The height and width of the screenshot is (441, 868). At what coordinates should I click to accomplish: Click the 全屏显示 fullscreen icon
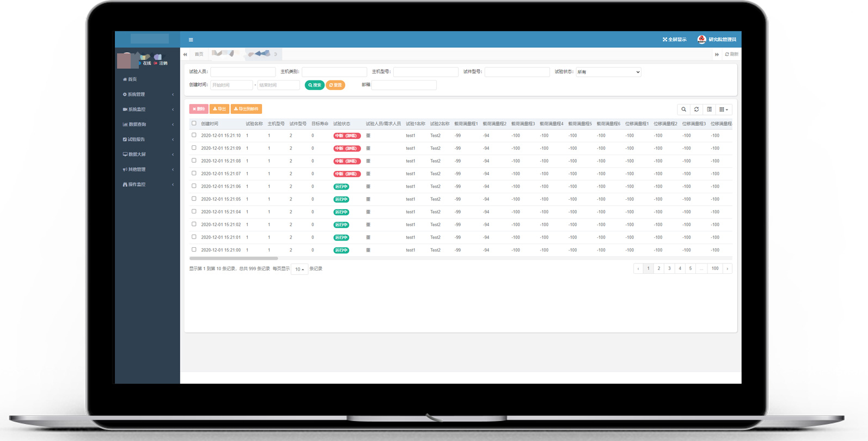665,40
